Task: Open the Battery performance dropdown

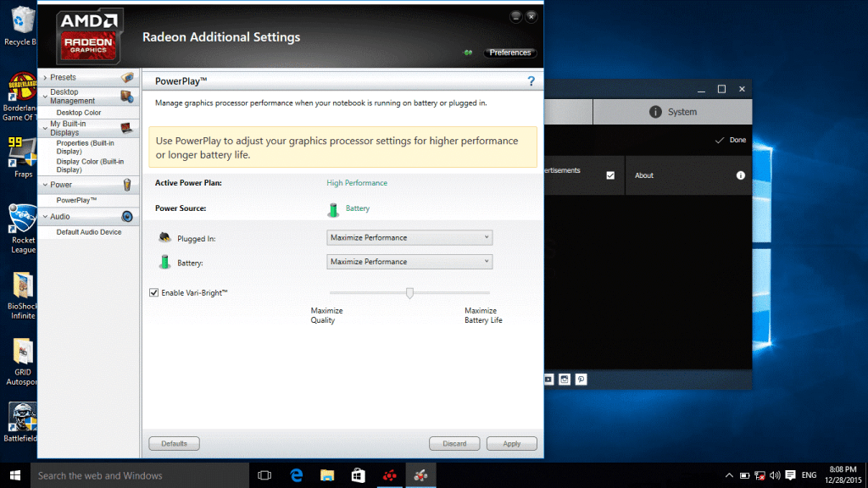Action: 409,262
